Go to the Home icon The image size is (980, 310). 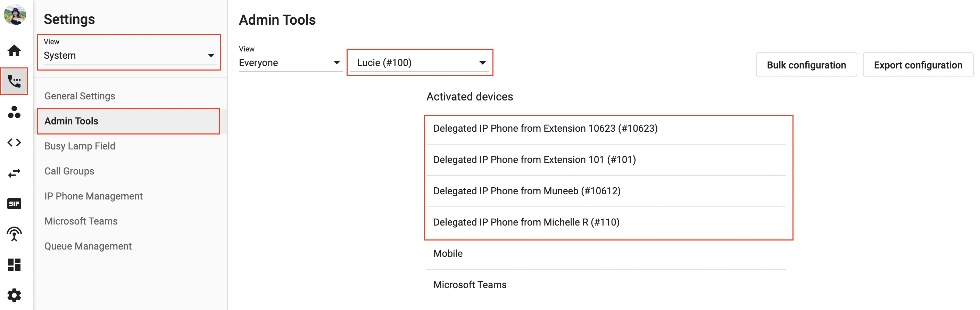15,50
